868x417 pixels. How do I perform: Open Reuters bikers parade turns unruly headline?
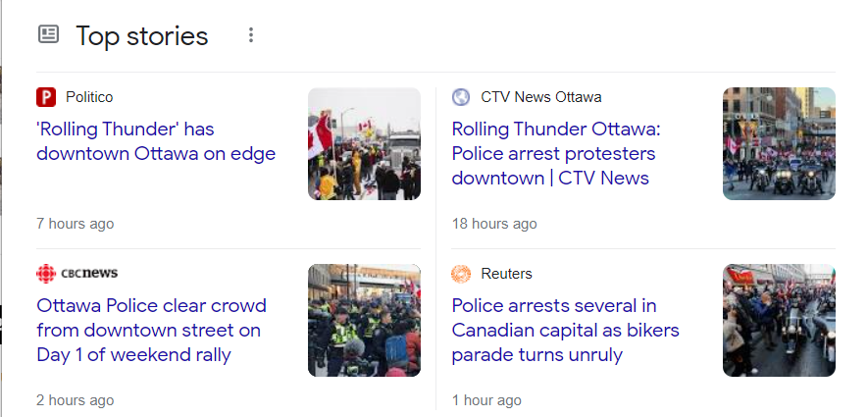pos(565,330)
